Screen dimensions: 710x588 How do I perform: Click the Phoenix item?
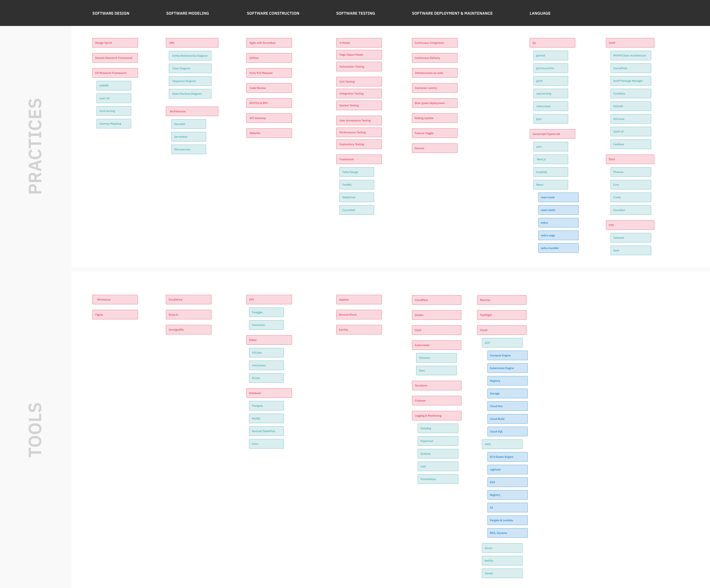pos(631,172)
